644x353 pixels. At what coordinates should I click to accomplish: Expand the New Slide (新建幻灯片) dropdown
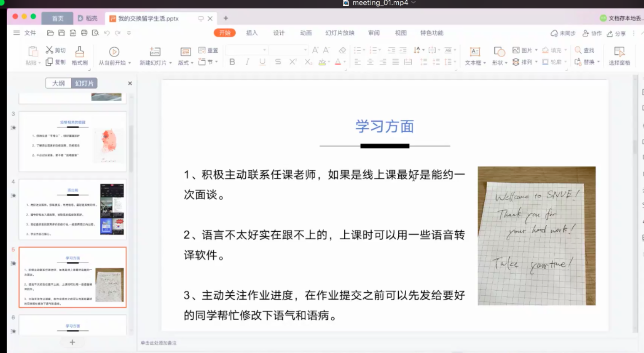click(170, 63)
